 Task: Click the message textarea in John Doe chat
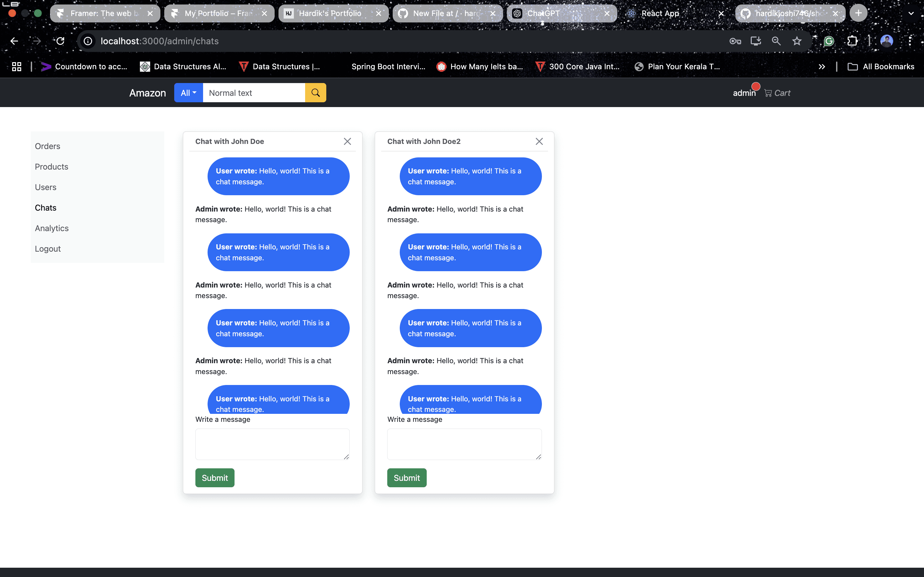[x=272, y=444]
